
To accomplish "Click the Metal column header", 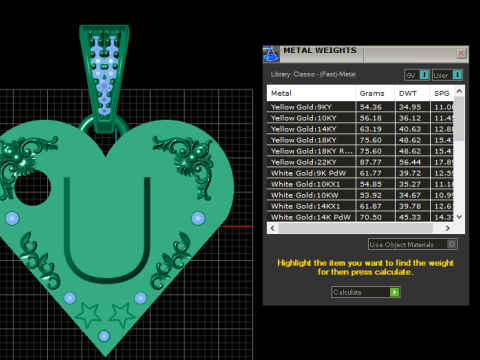I will [311, 93].
